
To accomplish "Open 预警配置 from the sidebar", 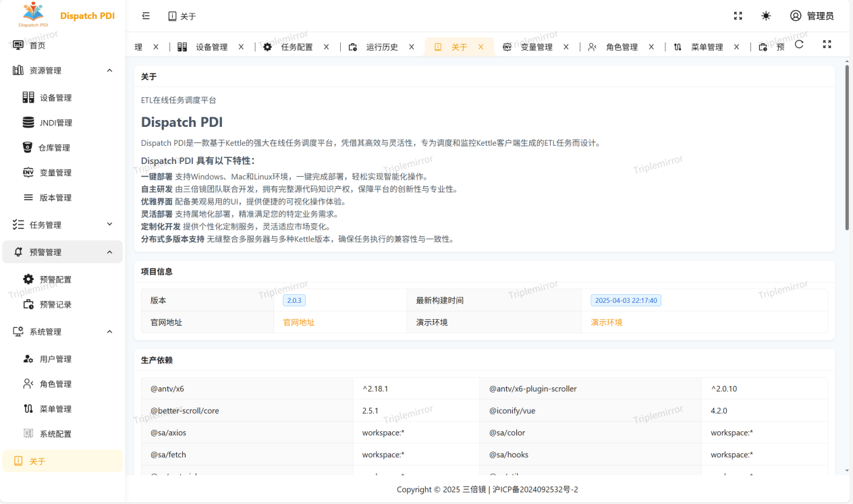I will pos(63,279).
